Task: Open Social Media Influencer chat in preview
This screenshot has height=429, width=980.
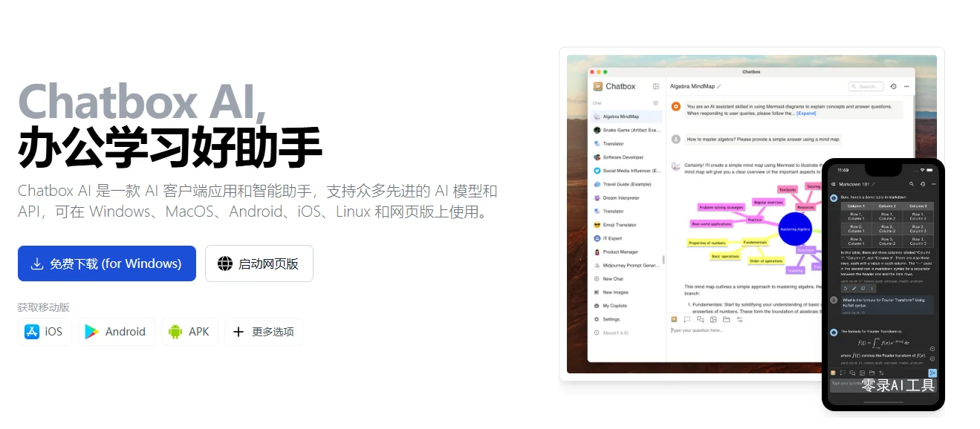Action: (x=626, y=171)
